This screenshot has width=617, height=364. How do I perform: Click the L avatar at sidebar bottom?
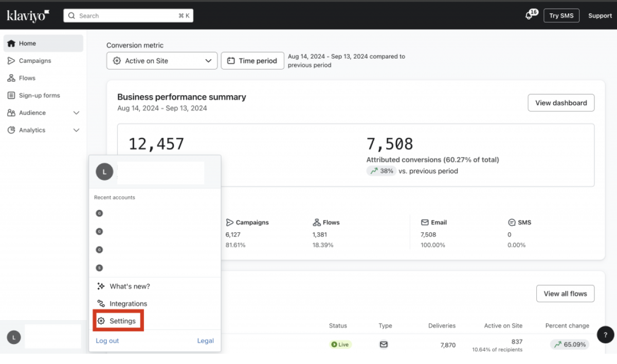14,337
